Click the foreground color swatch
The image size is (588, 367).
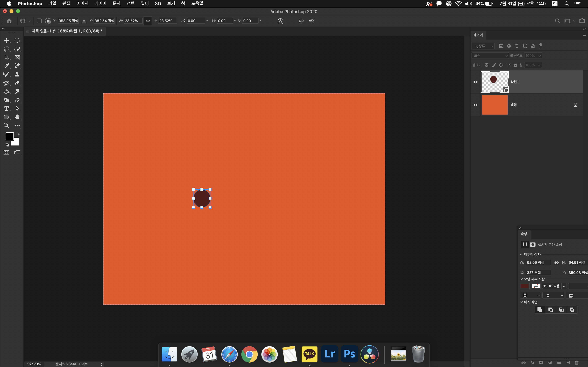point(10,136)
